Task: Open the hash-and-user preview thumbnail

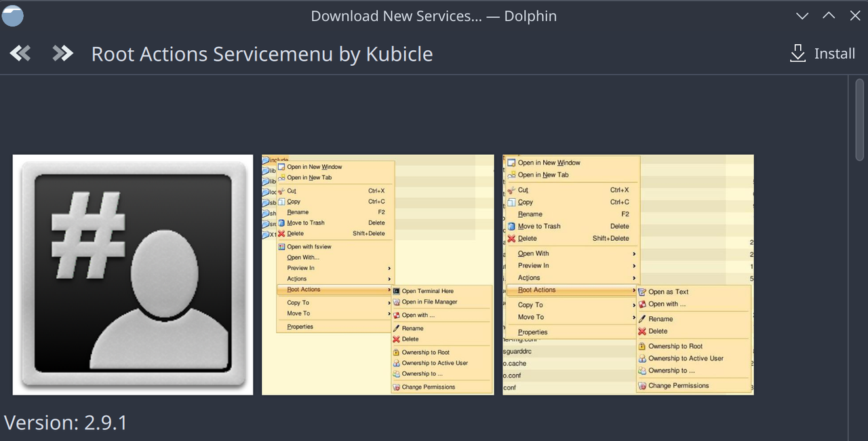Action: (x=133, y=275)
